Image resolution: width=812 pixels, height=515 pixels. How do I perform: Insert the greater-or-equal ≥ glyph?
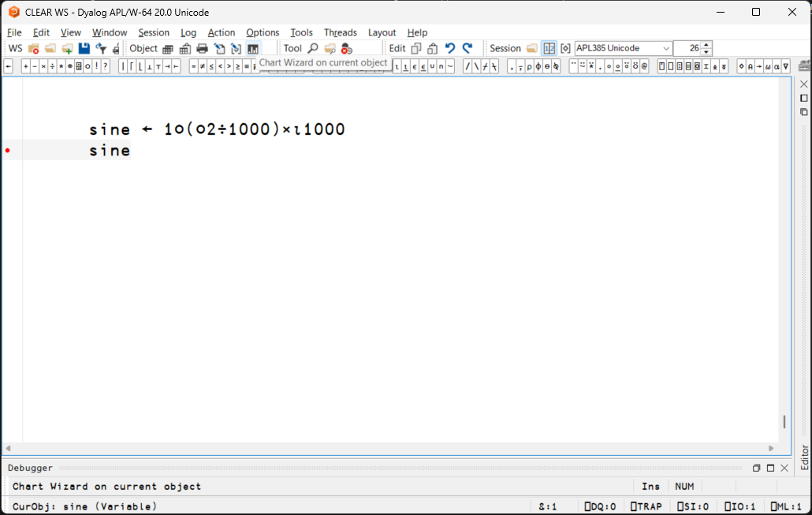coord(238,66)
